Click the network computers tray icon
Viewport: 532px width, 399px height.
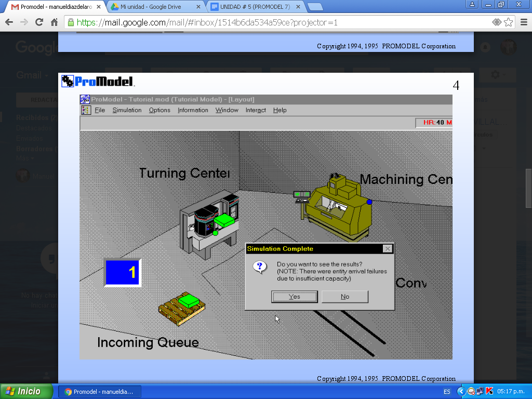click(480, 392)
